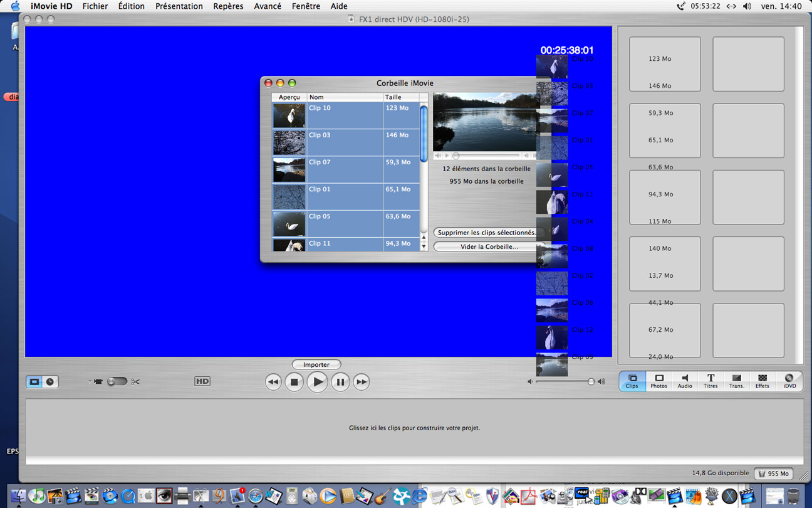Click the Clip 10 swan thumbnail
812x508 pixels.
coord(289,116)
